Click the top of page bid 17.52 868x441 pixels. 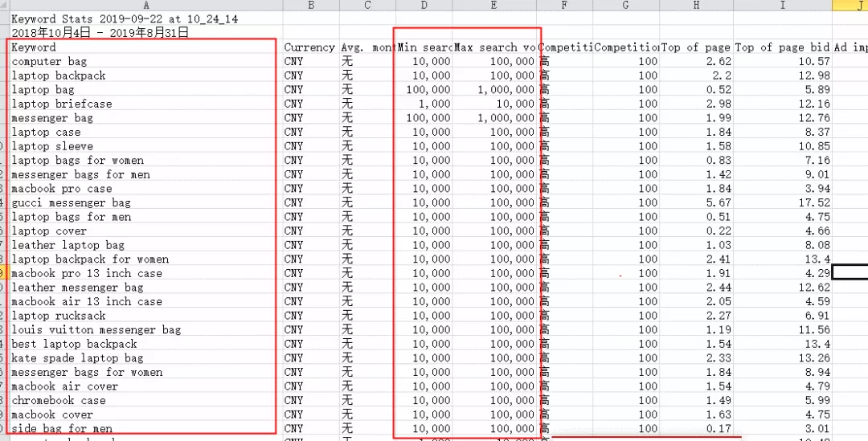coord(783,202)
